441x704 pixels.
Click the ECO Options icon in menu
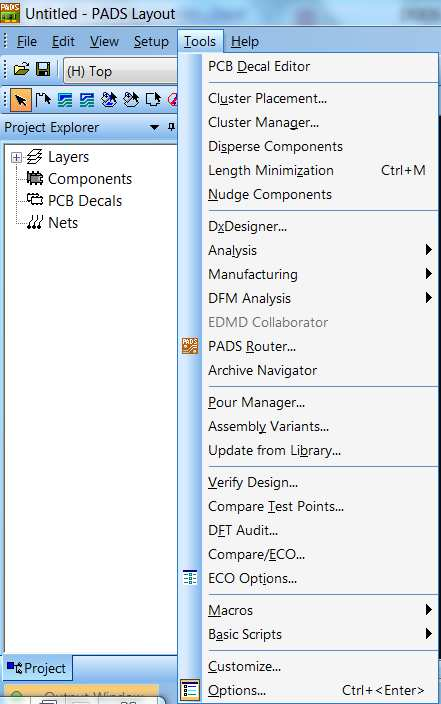(x=190, y=578)
